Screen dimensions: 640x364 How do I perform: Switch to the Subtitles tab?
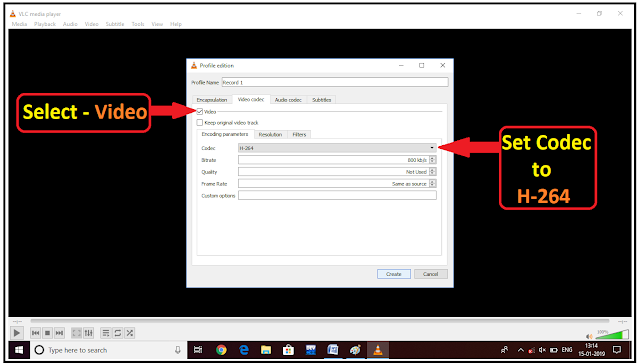pyautogui.click(x=322, y=100)
